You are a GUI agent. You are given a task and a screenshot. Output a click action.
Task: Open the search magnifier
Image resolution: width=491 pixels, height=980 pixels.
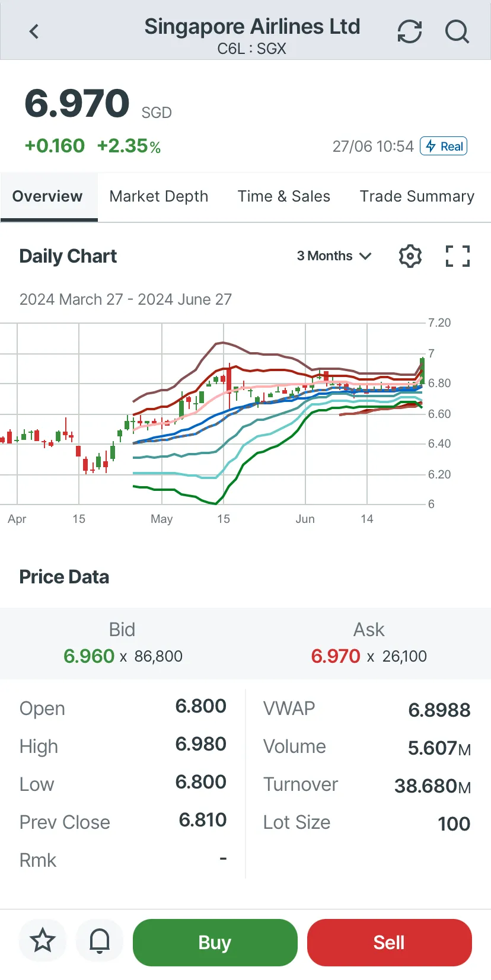pos(457,31)
